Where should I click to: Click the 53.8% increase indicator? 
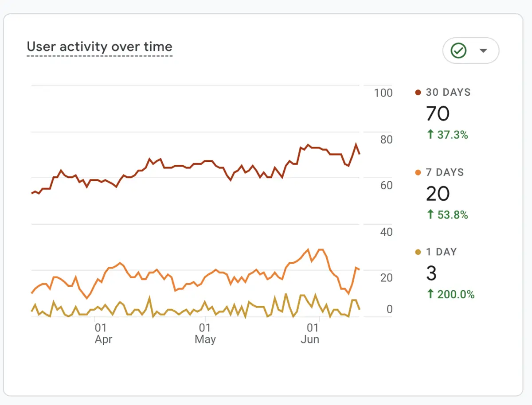(447, 215)
